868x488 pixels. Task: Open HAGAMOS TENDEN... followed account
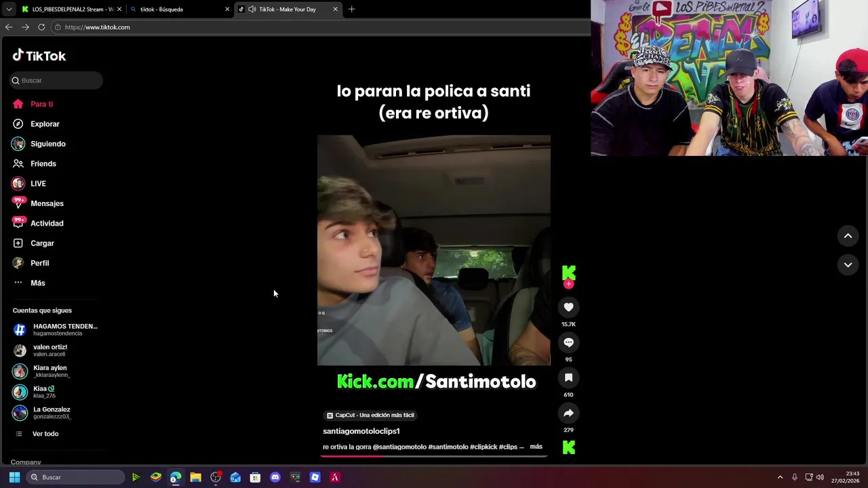pos(56,329)
